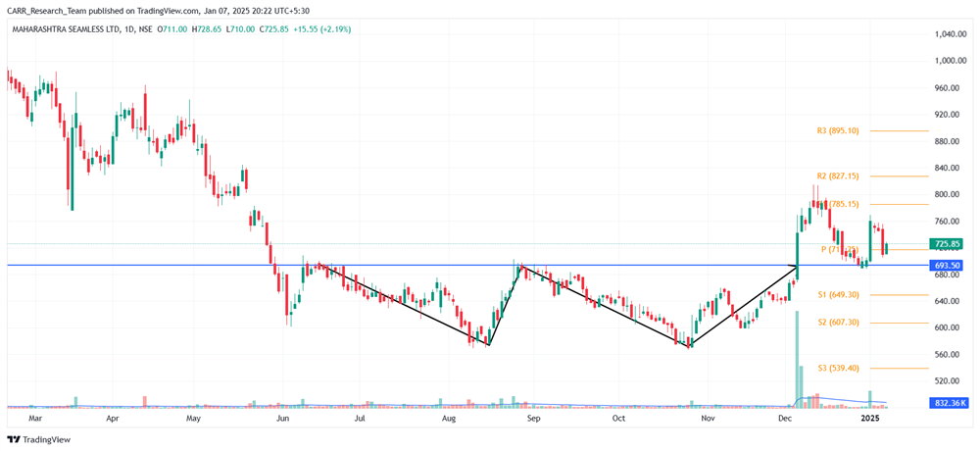Click the Jul label on time axis
The height and width of the screenshot is (451, 980).
(360, 418)
